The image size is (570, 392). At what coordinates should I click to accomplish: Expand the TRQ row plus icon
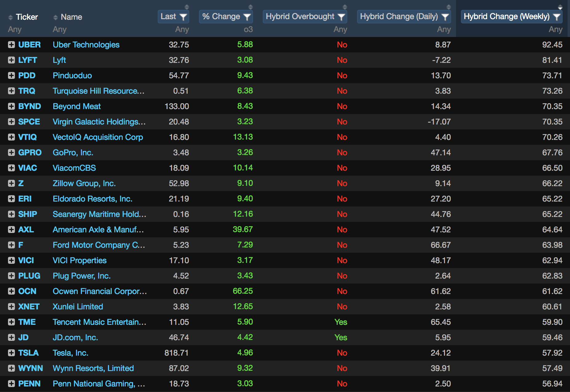click(11, 91)
